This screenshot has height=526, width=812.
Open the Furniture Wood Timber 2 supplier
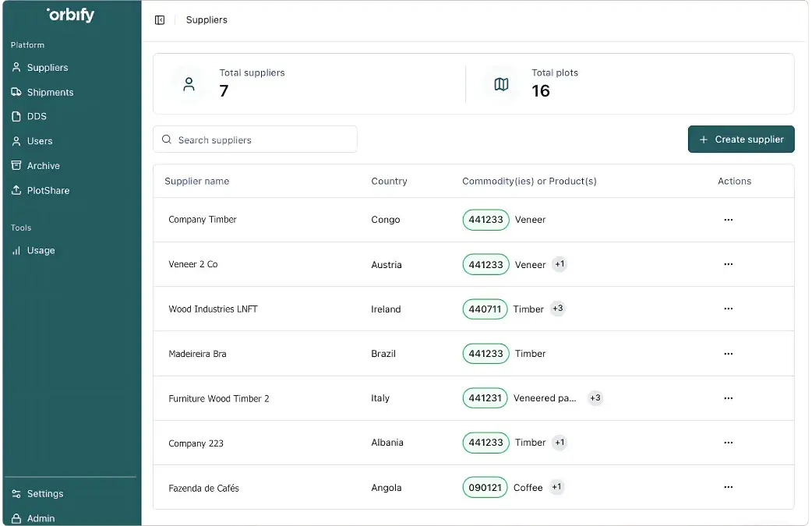click(219, 399)
